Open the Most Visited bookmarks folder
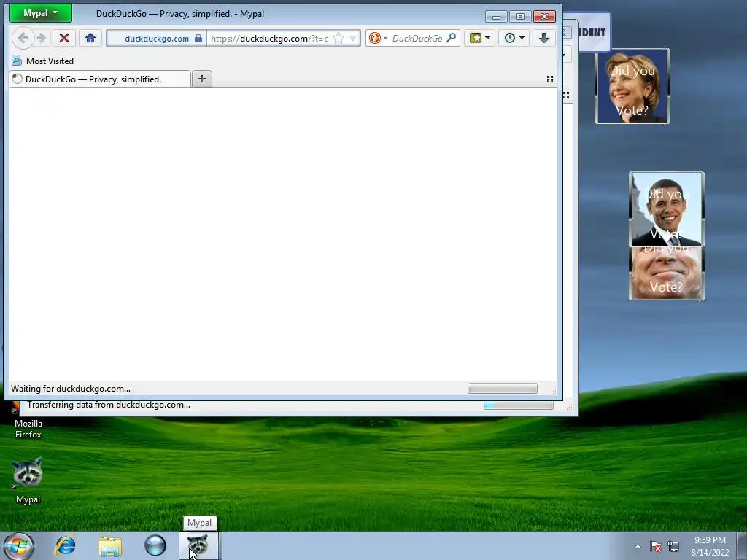 (x=43, y=61)
